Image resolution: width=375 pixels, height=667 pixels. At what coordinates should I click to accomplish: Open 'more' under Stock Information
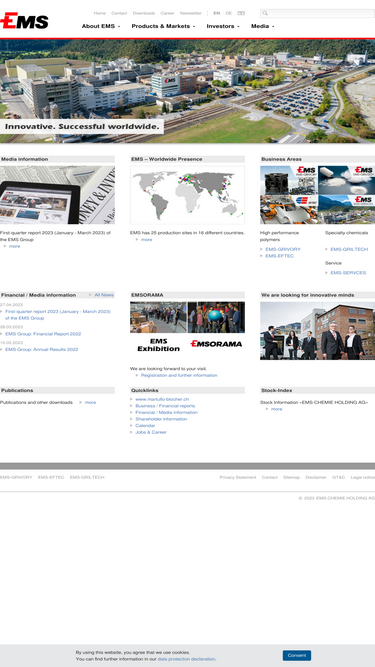[276, 409]
